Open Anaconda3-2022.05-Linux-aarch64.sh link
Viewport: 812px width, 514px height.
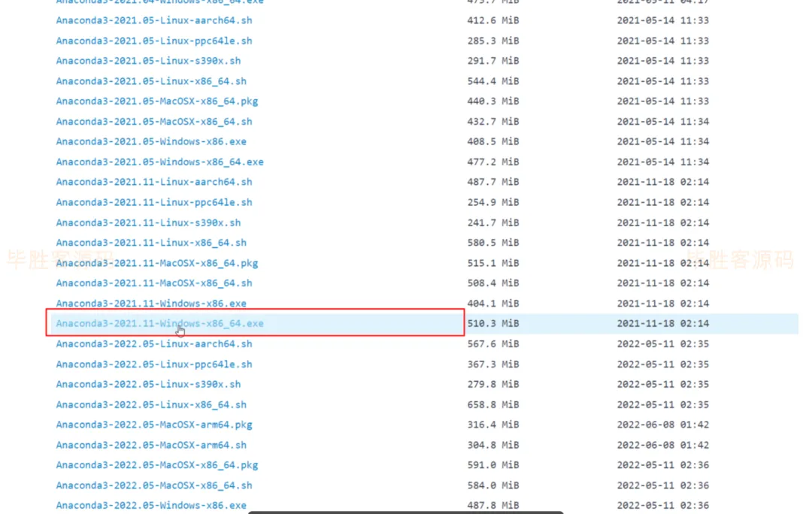[x=154, y=344]
